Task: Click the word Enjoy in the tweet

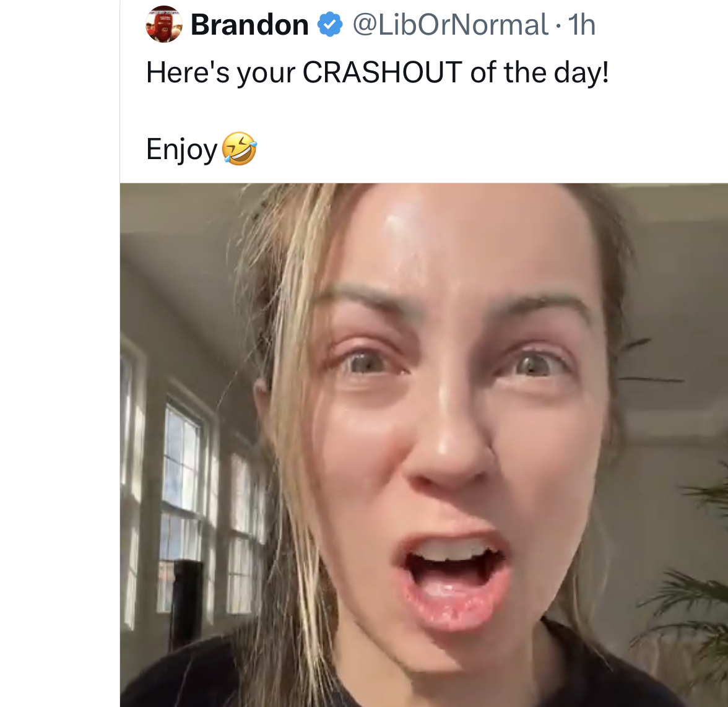Action: (x=181, y=149)
